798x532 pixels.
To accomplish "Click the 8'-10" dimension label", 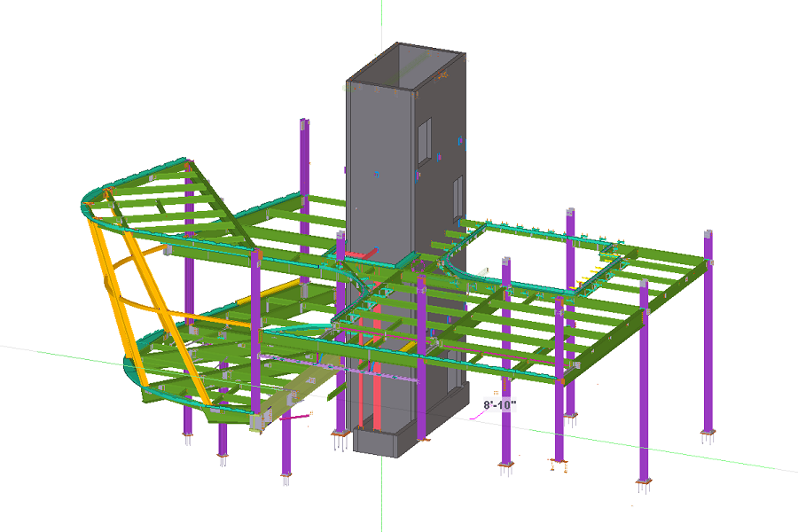I will (499, 404).
